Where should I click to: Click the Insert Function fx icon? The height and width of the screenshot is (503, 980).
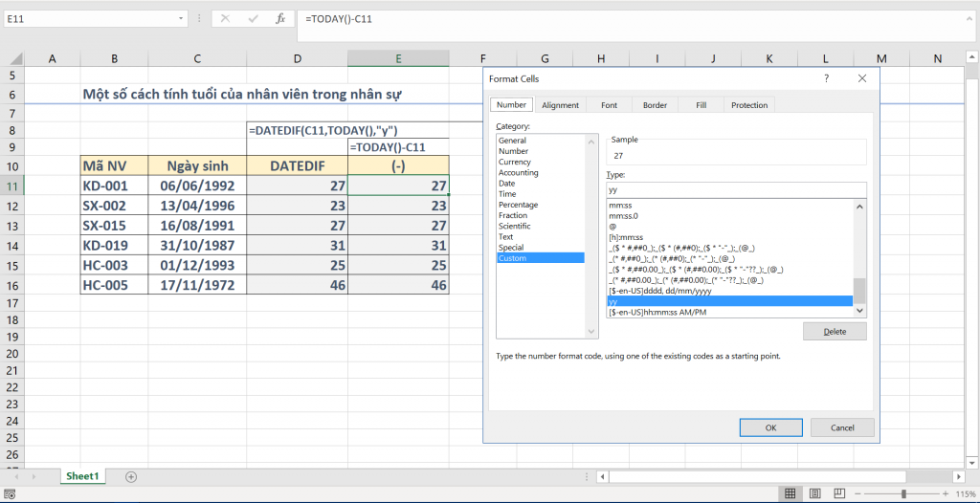tap(279, 18)
